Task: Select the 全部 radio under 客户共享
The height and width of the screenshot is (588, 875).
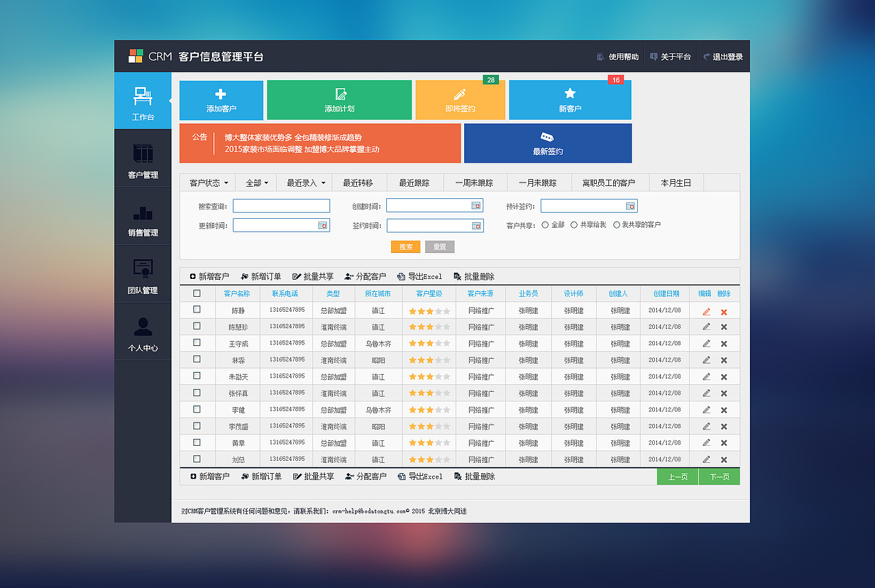Action: 545,224
